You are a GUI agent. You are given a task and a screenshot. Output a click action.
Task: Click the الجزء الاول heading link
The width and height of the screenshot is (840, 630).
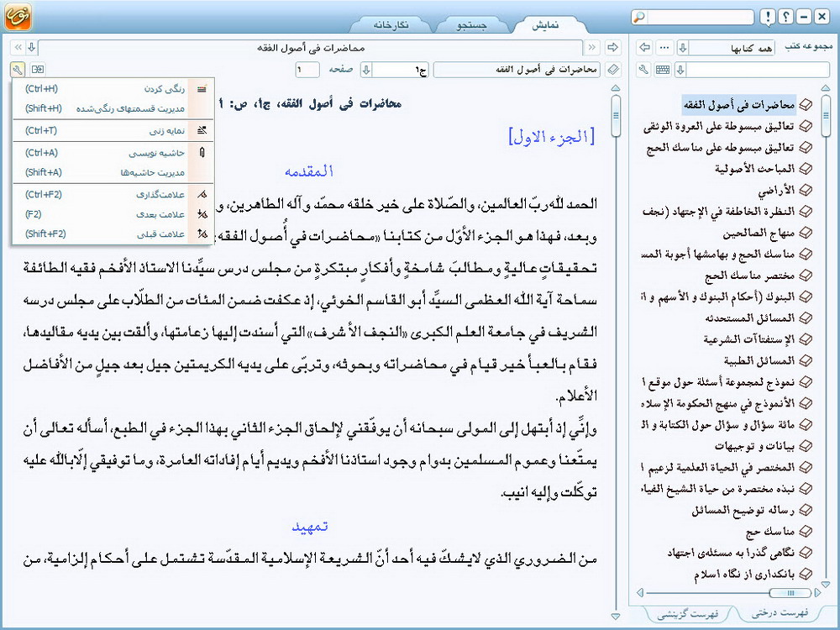[551, 137]
